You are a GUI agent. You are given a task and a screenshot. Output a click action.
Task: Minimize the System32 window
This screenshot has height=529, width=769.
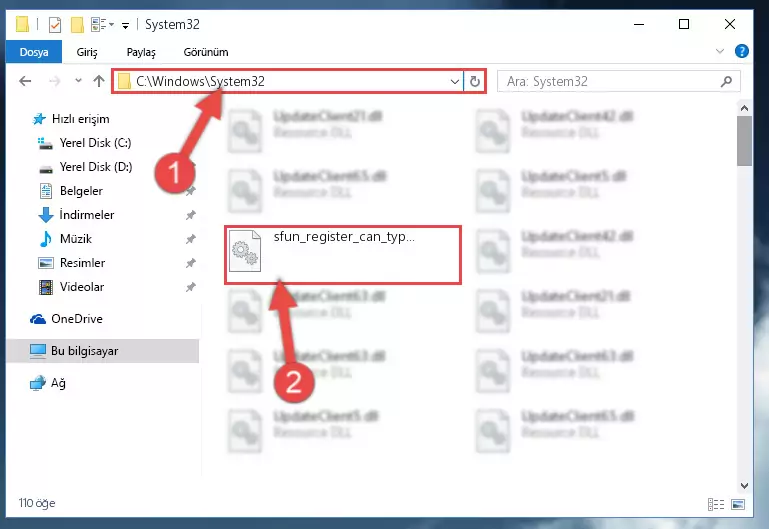pyautogui.click(x=639, y=24)
